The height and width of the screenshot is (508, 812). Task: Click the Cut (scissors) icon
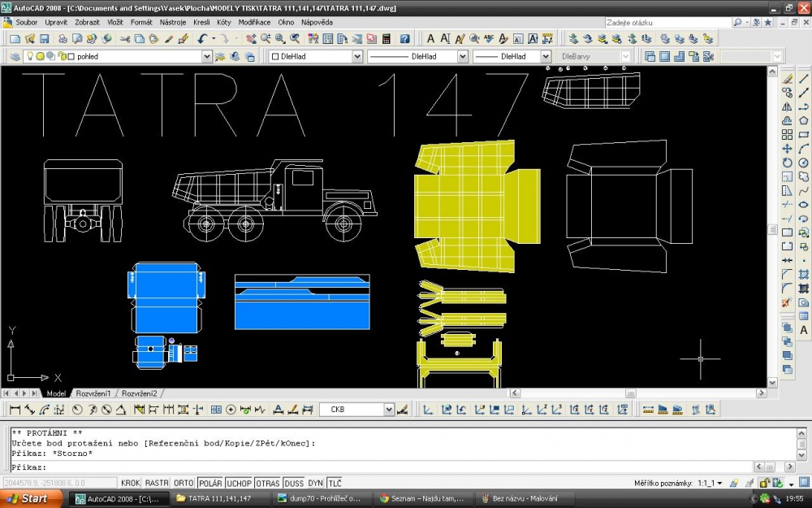(x=125, y=39)
